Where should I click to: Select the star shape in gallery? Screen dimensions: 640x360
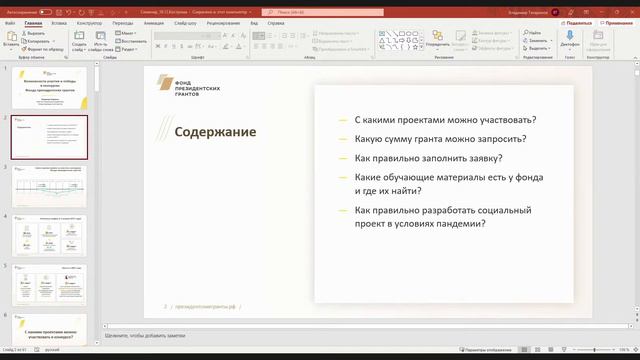point(415,47)
